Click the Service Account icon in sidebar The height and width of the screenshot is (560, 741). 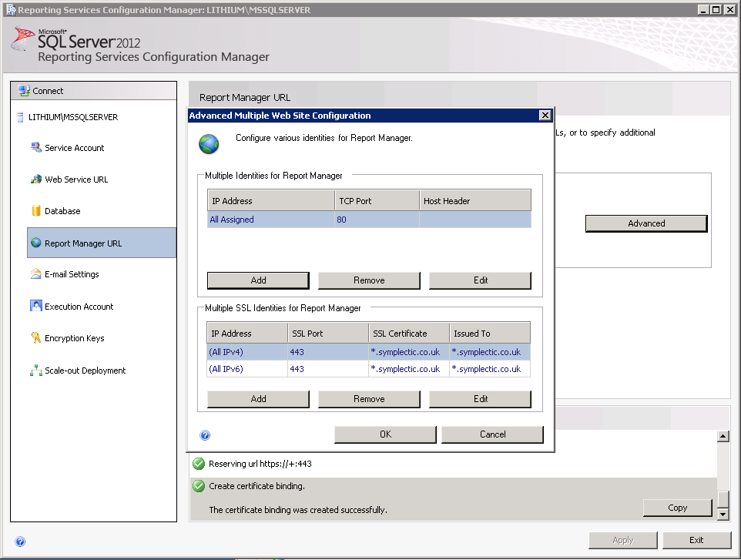[x=35, y=147]
